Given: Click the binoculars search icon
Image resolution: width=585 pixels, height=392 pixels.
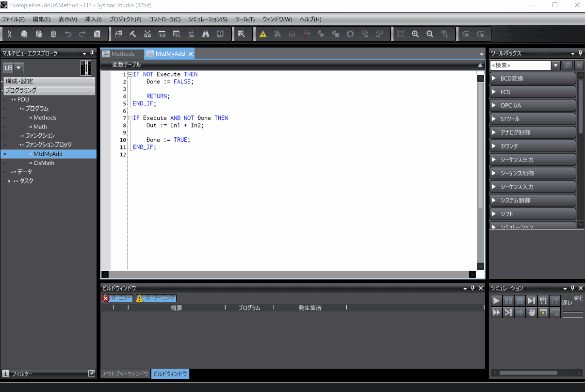Looking at the screenshot, I should point(206,34).
